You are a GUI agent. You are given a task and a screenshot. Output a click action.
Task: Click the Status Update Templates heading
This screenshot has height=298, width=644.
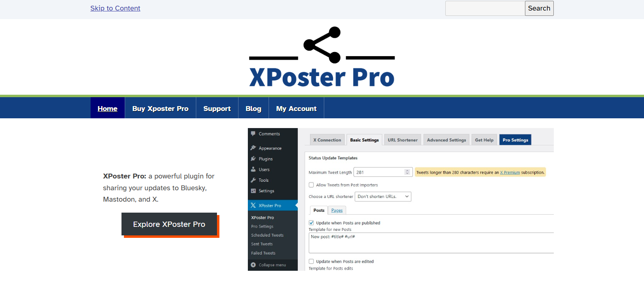pyautogui.click(x=333, y=158)
